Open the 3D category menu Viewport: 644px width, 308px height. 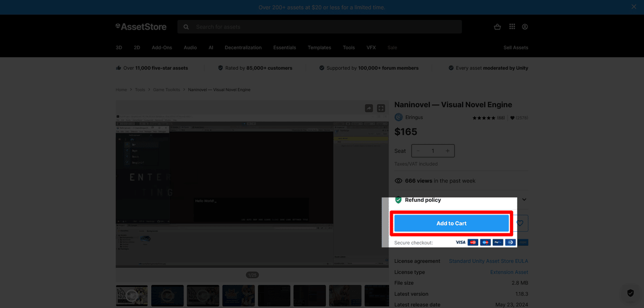pyautogui.click(x=119, y=48)
